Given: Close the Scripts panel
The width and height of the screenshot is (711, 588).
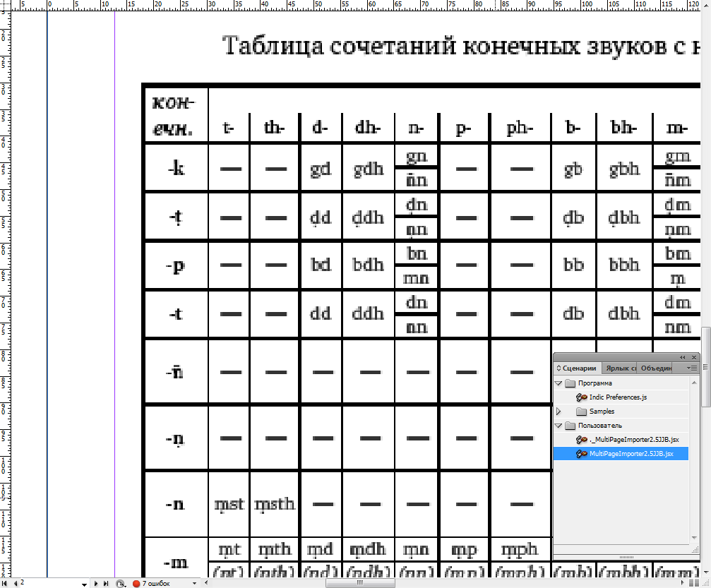Looking at the screenshot, I should click(x=694, y=357).
